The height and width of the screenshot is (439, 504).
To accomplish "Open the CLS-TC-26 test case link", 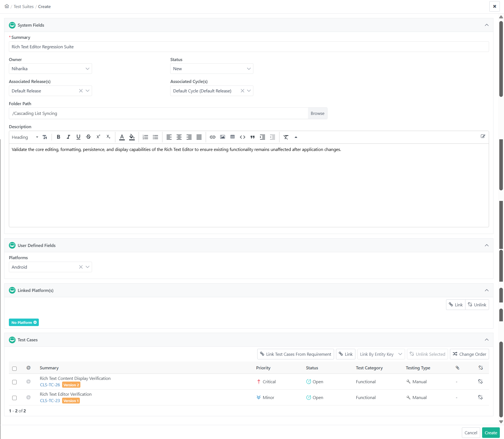I will [50, 385].
